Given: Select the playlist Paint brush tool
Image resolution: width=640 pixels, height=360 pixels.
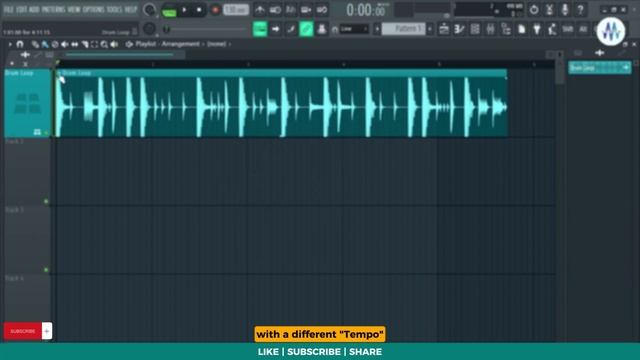Looking at the screenshot, I should point(45,44).
